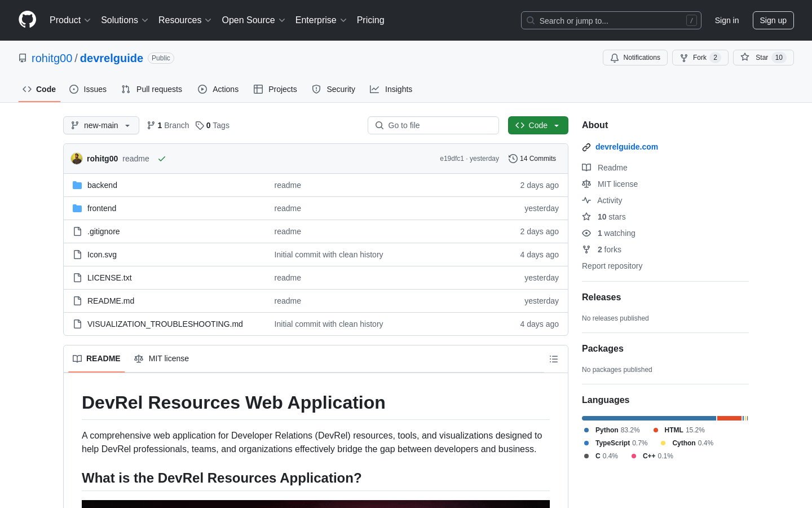Switch to the Projects tab
Image resolution: width=812 pixels, height=508 pixels.
coord(275,89)
